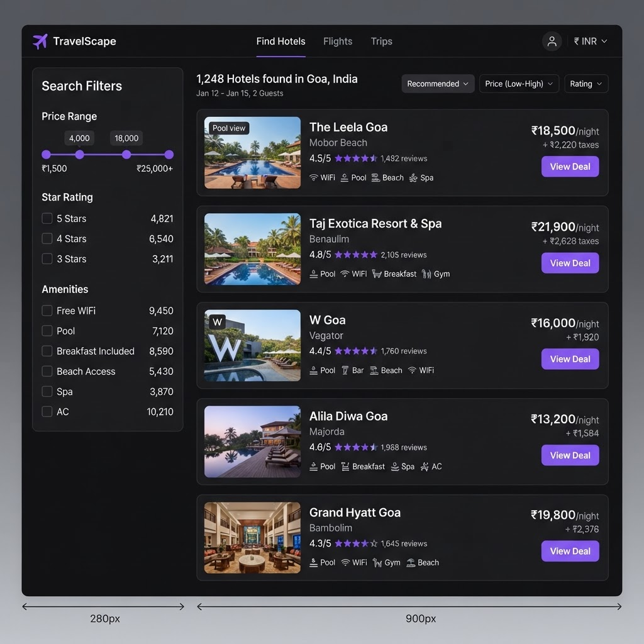Viewport: 644px width, 644px height.
Task: Click the Spa icon on Alila Diwa Goa card
Action: [395, 466]
